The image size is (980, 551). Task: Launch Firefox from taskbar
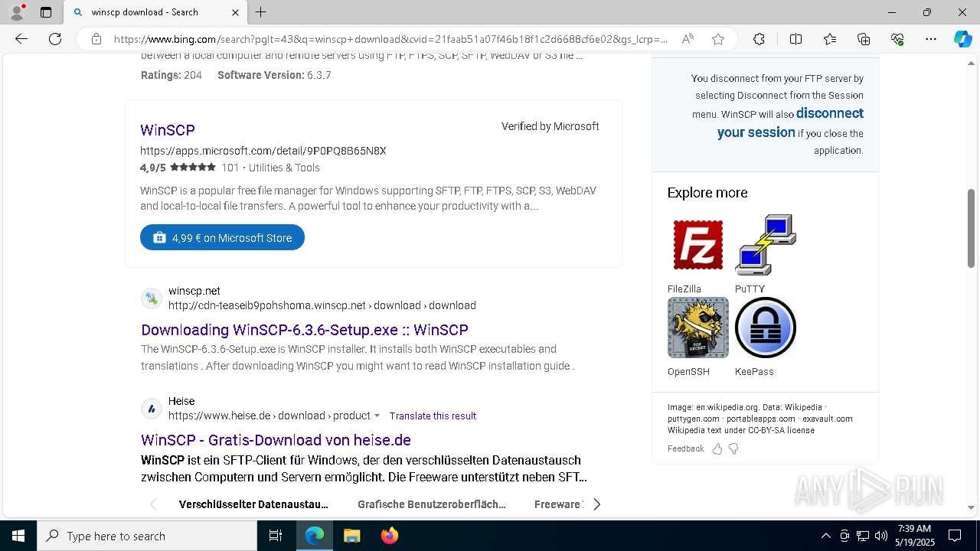click(389, 536)
